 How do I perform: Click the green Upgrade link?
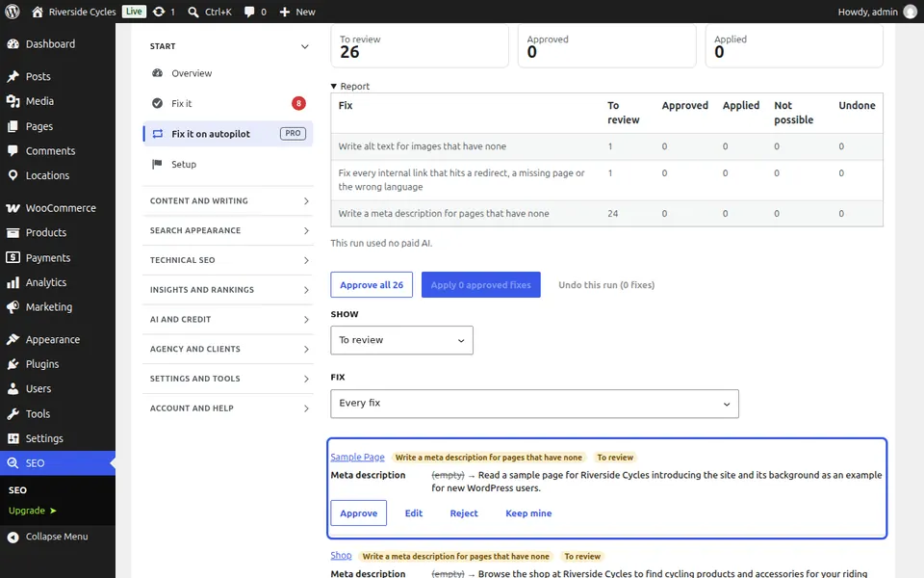(33, 511)
